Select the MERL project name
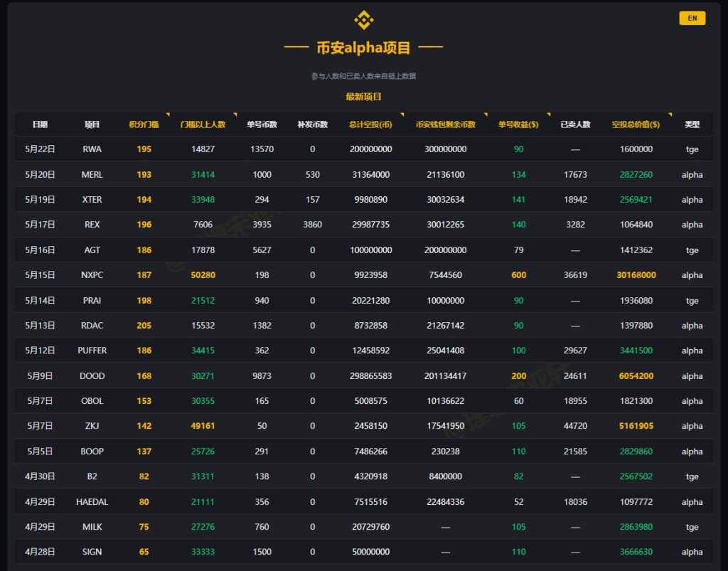The image size is (728, 571). point(92,174)
